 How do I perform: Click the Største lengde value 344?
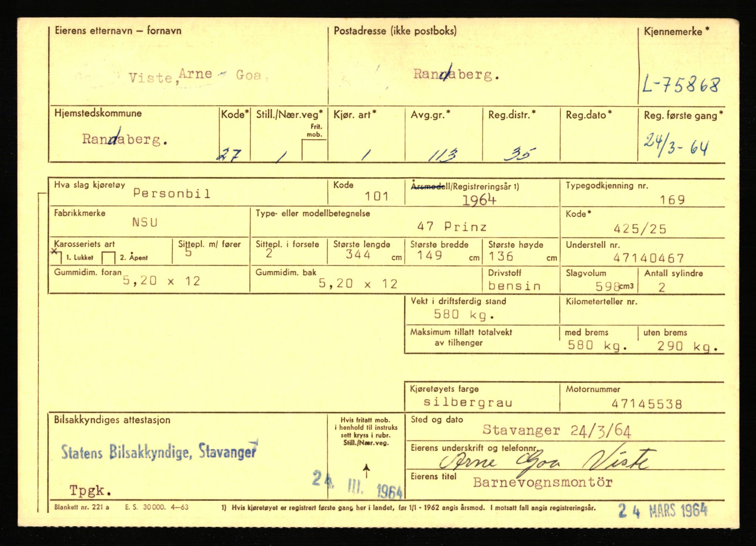[358, 254]
